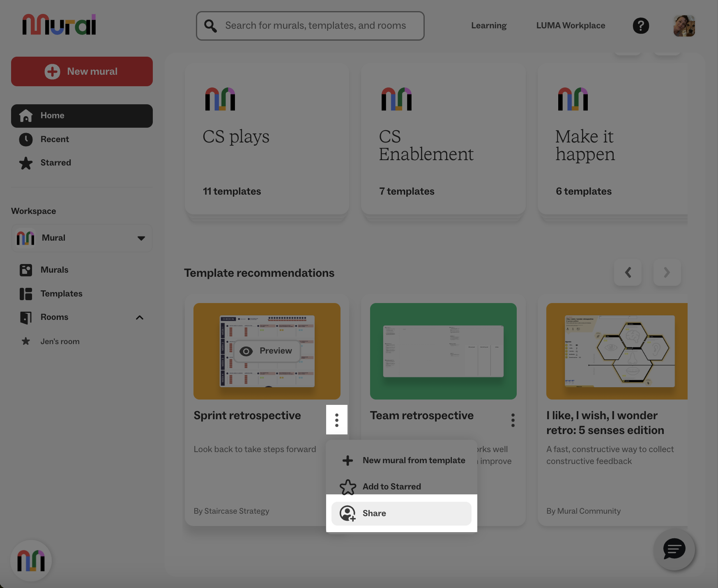Open the LUMA Workplace link

[571, 25]
